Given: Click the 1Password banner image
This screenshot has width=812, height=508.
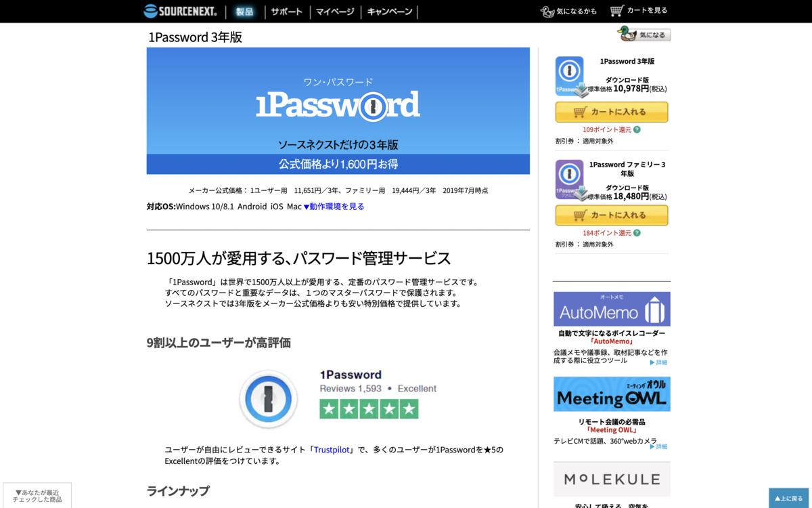Looking at the screenshot, I should click(x=338, y=110).
